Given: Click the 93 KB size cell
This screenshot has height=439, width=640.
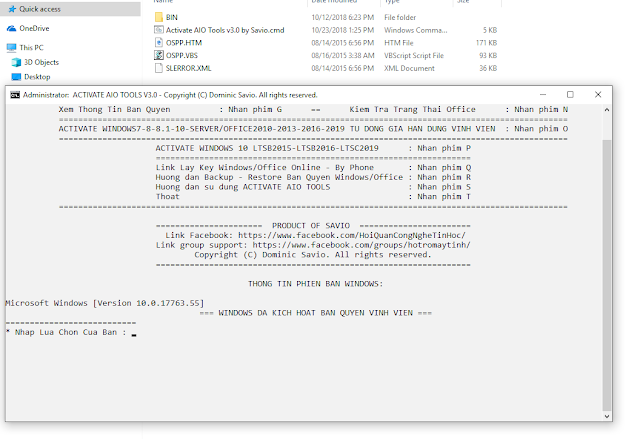Looking at the screenshot, I should [488, 55].
